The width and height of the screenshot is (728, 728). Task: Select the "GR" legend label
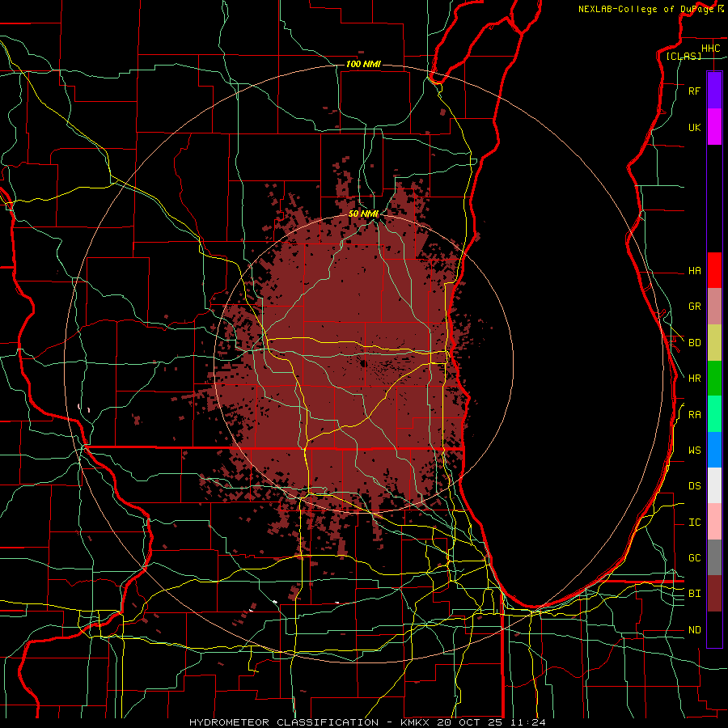click(694, 307)
